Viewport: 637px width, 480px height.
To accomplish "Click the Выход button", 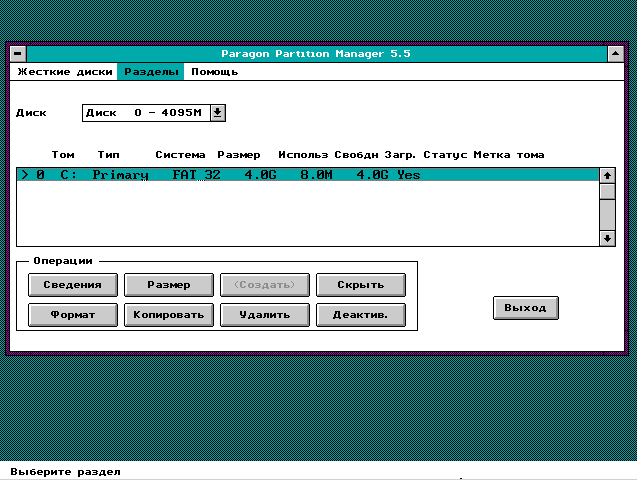I will tap(526, 308).
